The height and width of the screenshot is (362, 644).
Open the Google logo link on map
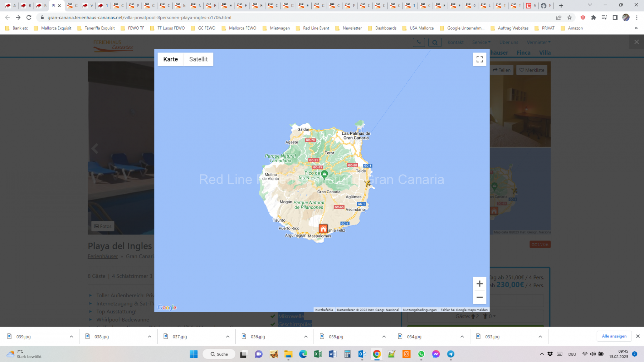(x=167, y=307)
